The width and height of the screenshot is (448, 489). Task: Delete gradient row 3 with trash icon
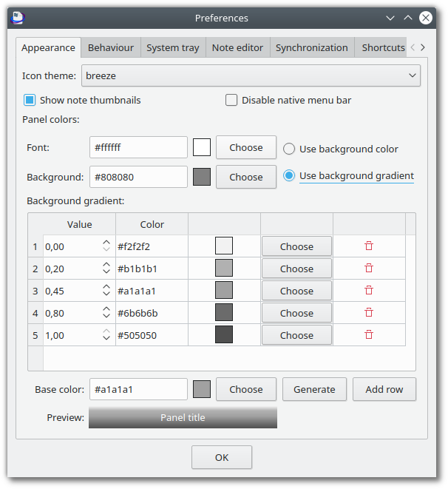369,290
